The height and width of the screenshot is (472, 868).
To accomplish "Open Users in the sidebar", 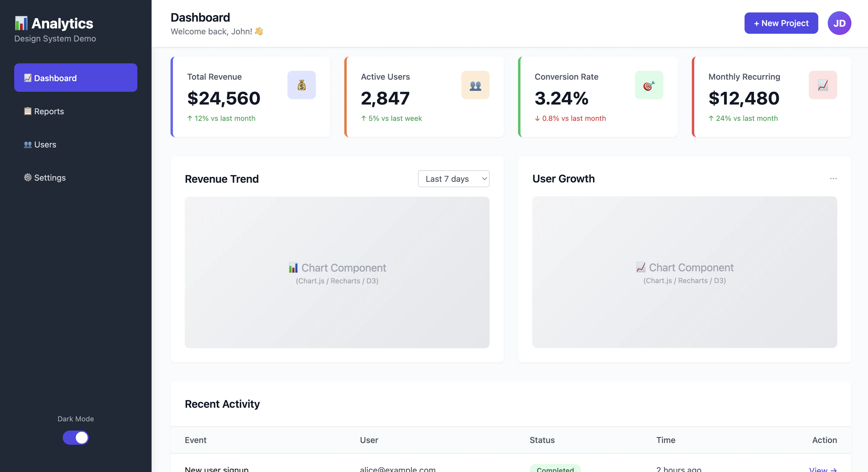I will pos(76,145).
